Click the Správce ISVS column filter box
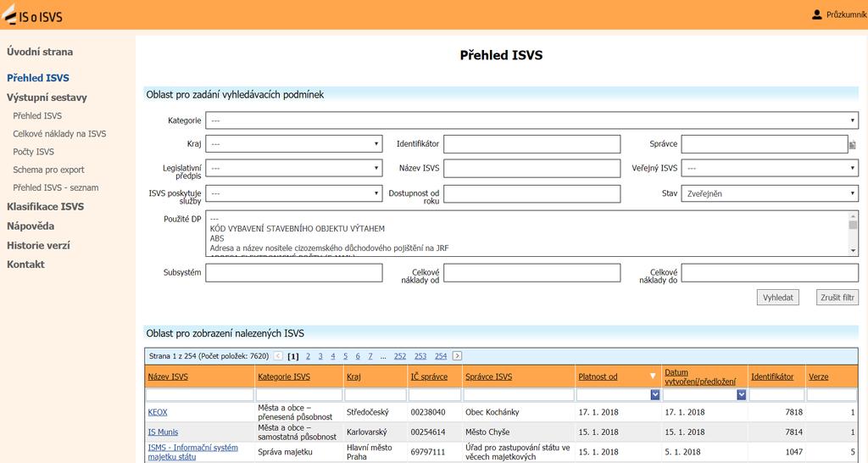 coord(519,394)
